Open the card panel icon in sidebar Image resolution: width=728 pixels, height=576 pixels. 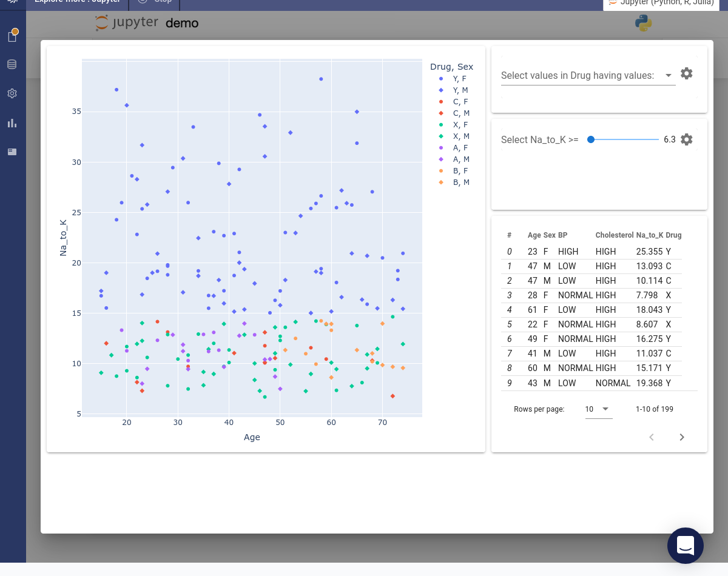(12, 152)
